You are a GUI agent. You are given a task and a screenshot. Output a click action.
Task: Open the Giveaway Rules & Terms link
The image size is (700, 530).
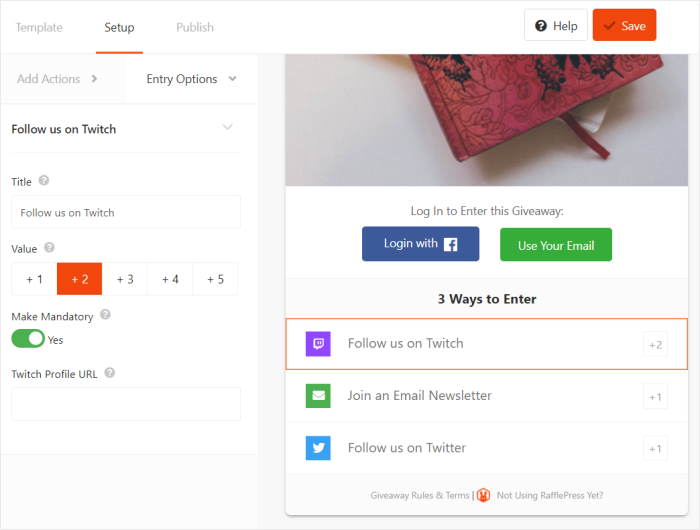click(419, 495)
